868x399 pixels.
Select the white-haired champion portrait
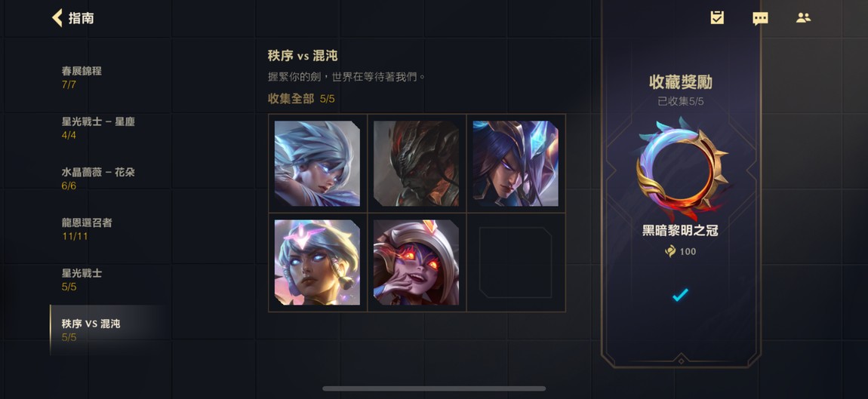[317, 163]
